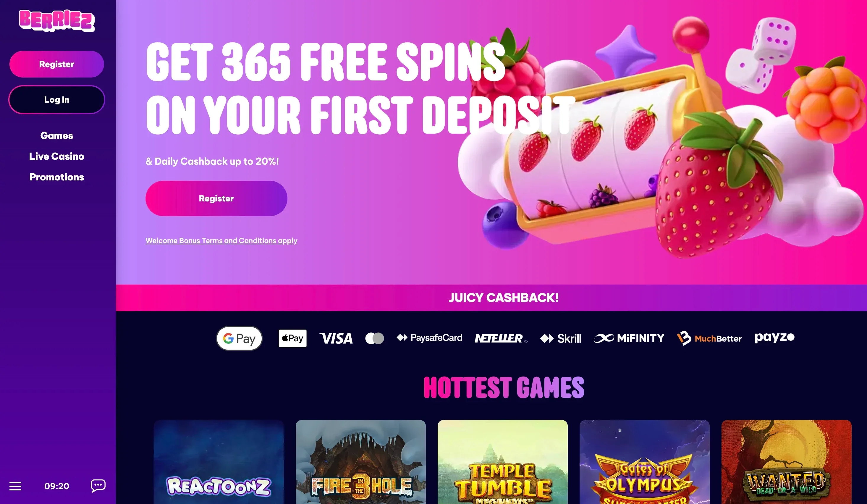This screenshot has height=504, width=867.
Task: Select the Google Pay payment icon
Action: pyautogui.click(x=239, y=338)
